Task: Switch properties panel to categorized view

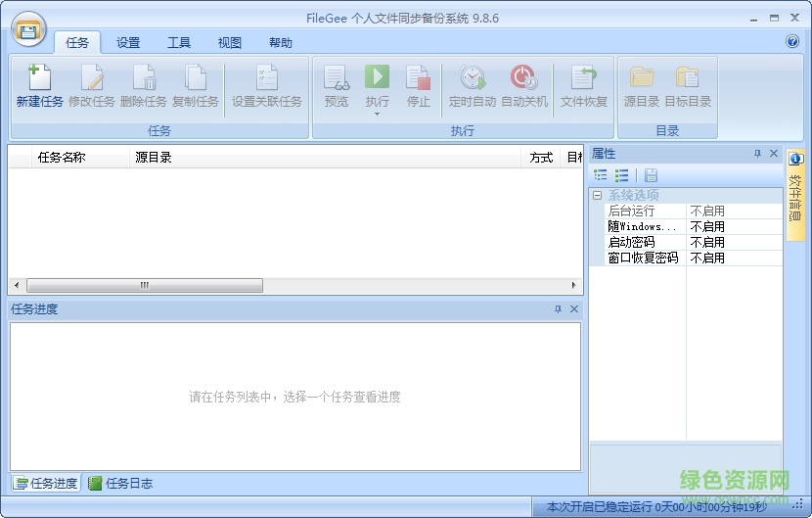Action: click(x=601, y=175)
